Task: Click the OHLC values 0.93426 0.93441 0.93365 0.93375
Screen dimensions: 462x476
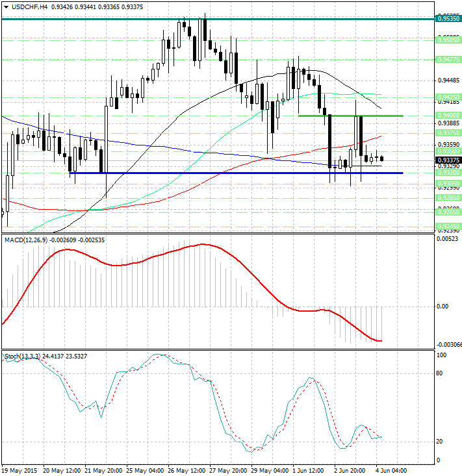Action: pyautogui.click(x=97, y=6)
